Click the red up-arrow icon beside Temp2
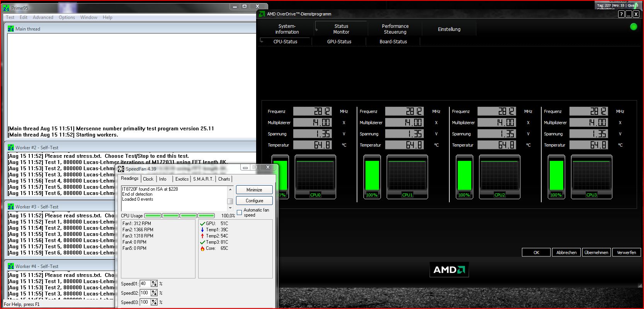This screenshot has height=309, width=644. (202, 236)
